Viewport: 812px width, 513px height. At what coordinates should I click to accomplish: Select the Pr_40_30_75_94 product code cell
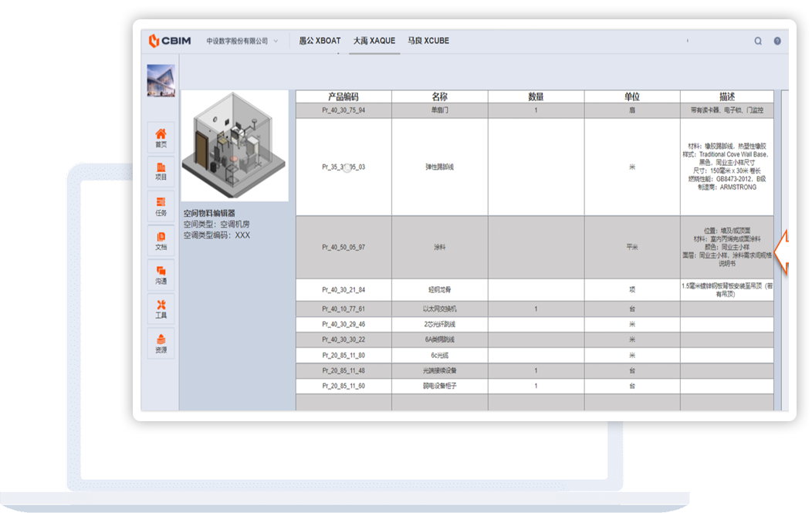pyautogui.click(x=343, y=110)
